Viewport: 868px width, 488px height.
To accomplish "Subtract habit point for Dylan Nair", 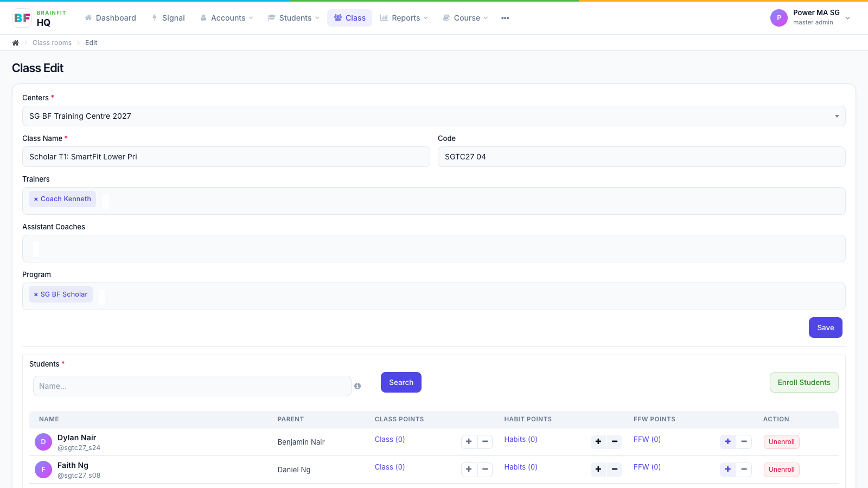I will click(615, 441).
